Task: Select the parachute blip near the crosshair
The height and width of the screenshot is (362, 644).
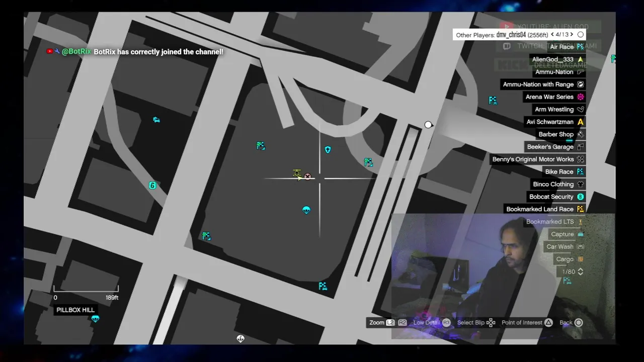Action: pos(306,210)
